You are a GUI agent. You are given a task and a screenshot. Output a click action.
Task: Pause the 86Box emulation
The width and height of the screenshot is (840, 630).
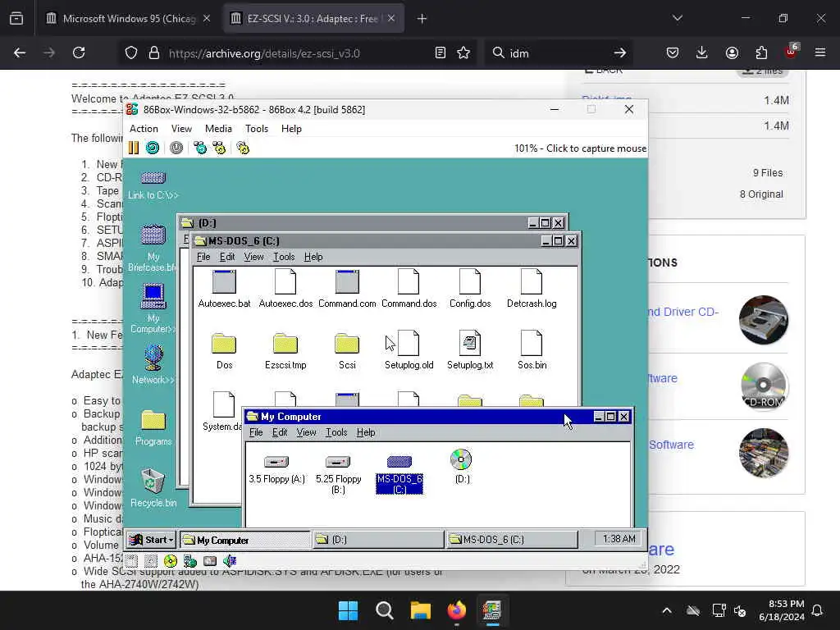point(134,148)
